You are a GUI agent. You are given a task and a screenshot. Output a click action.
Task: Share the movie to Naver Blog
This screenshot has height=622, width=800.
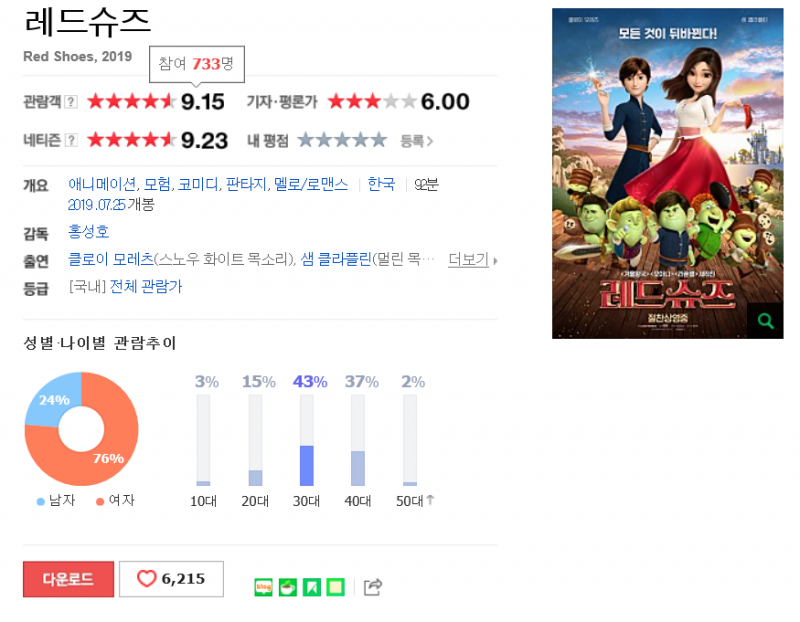(x=263, y=587)
